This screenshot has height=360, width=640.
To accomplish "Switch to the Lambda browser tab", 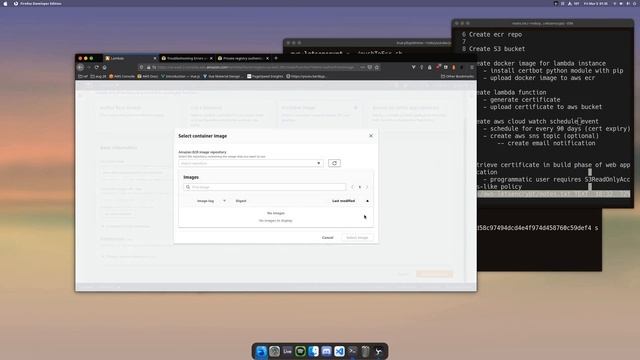I will click(x=130, y=58).
